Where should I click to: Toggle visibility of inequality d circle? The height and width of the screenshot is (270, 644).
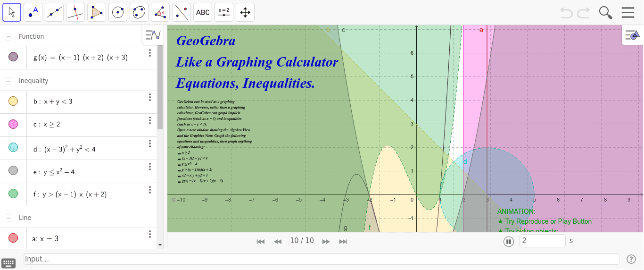coord(13,147)
